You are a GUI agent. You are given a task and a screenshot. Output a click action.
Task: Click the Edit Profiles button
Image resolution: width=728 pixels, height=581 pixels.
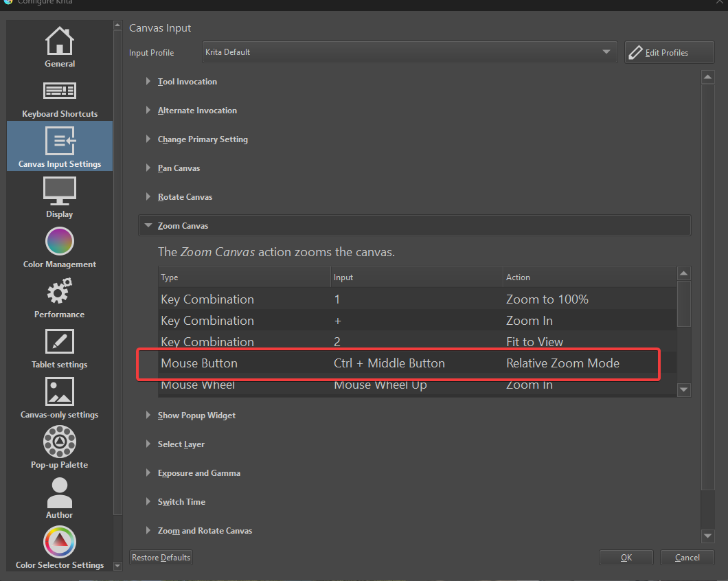pos(668,52)
